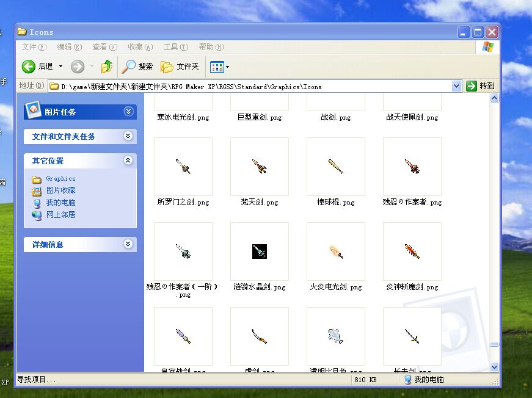This screenshot has height=398, width=532.
Task: Click the 转到 Go button
Action: (x=481, y=86)
